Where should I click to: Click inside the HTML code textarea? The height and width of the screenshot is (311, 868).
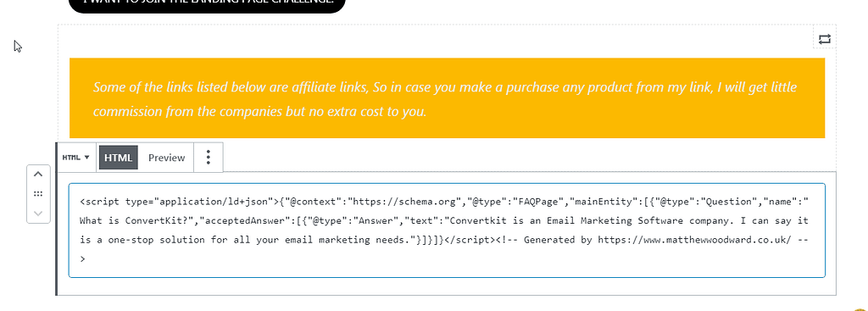coord(447,230)
